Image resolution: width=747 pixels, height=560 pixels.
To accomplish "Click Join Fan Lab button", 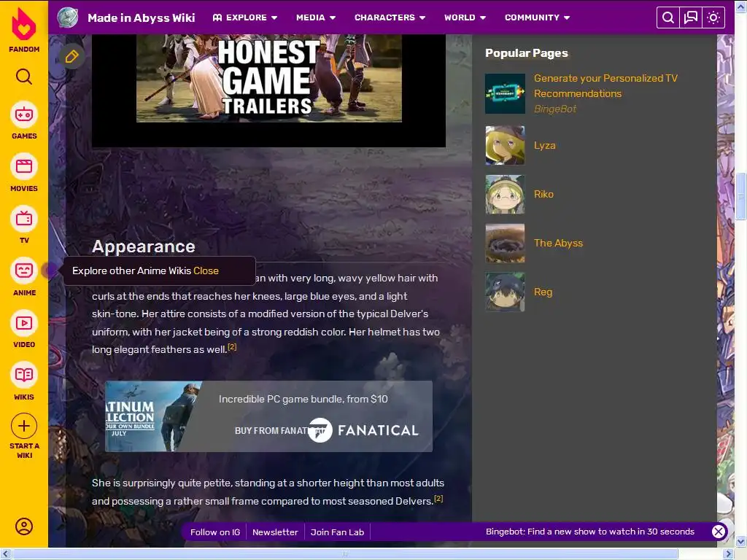I will click(x=337, y=532).
